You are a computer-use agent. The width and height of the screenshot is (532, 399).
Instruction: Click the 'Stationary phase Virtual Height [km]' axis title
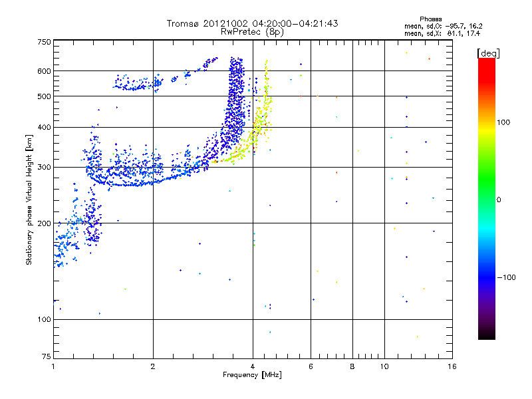29,199
